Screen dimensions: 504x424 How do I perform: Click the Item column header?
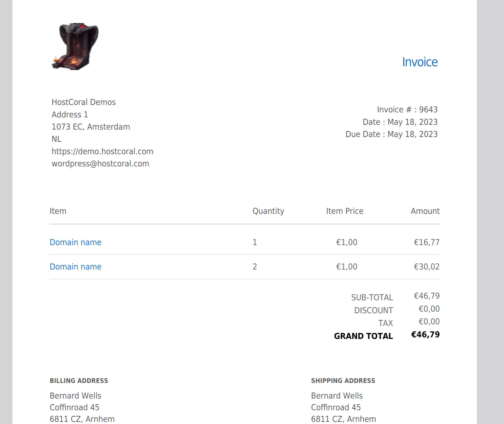click(x=58, y=211)
